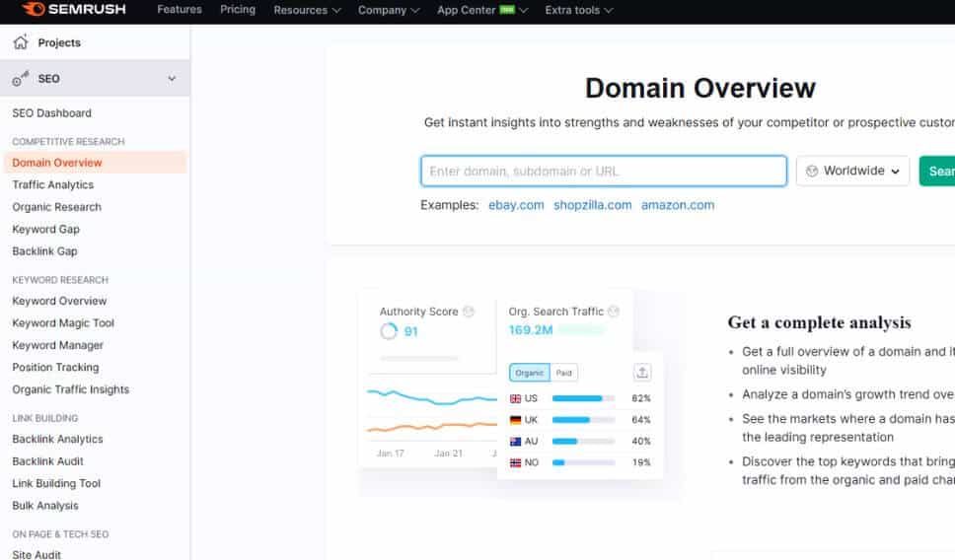Image resolution: width=955 pixels, height=560 pixels.
Task: Click the US traffic share bar
Action: pos(583,398)
